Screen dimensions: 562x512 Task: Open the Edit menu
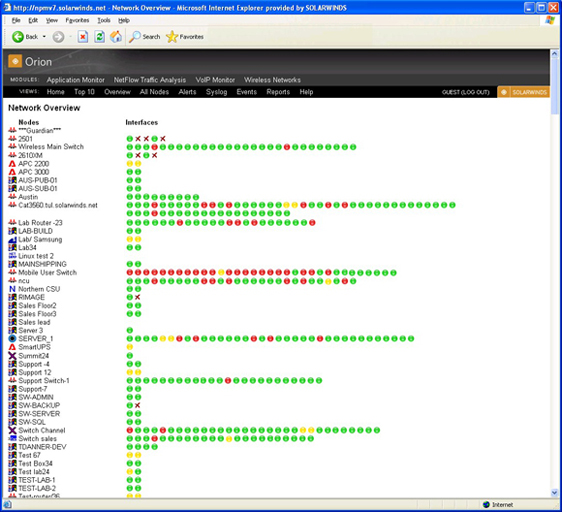[x=33, y=20]
